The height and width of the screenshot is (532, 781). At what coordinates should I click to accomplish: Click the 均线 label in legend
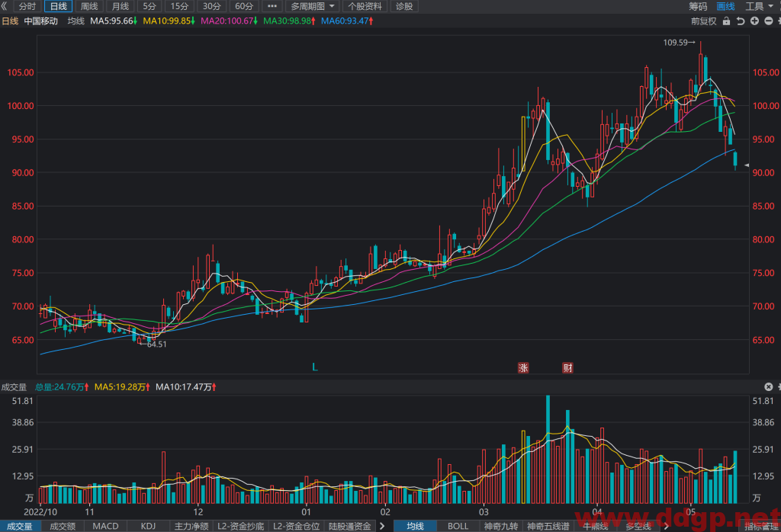click(x=76, y=21)
